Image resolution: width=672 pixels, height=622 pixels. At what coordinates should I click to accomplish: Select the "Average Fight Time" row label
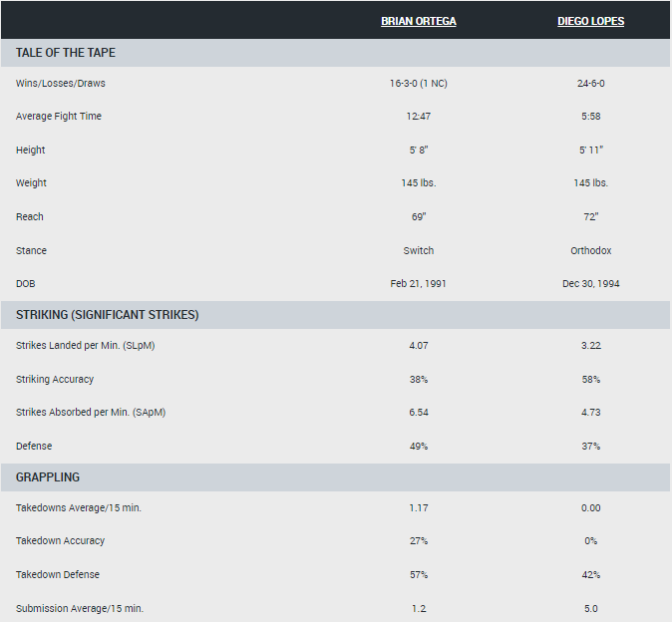click(59, 117)
